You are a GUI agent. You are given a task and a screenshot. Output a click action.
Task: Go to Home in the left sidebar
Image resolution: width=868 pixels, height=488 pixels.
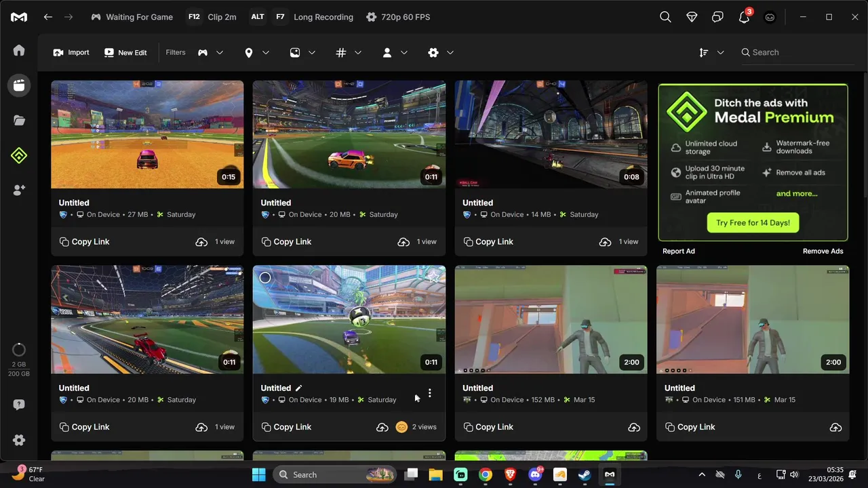(x=19, y=50)
